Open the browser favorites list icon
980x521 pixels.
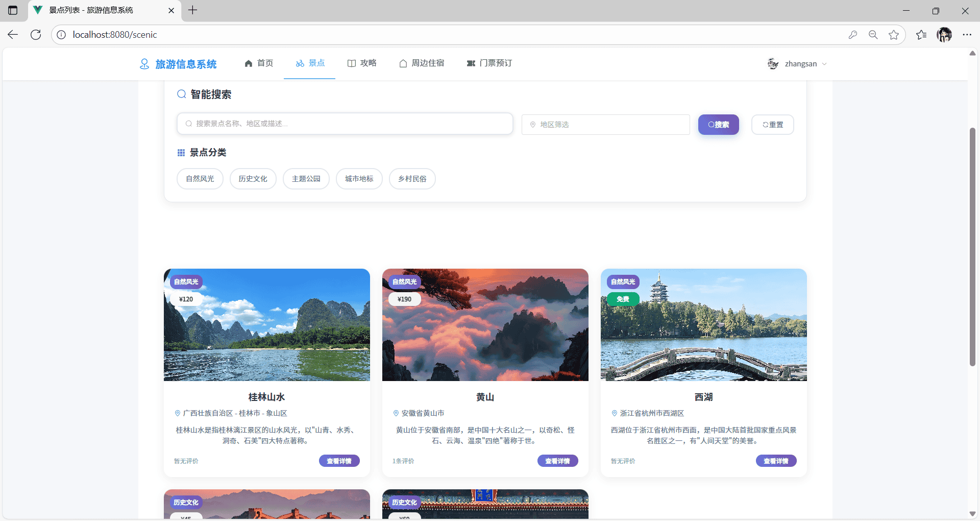click(x=921, y=35)
